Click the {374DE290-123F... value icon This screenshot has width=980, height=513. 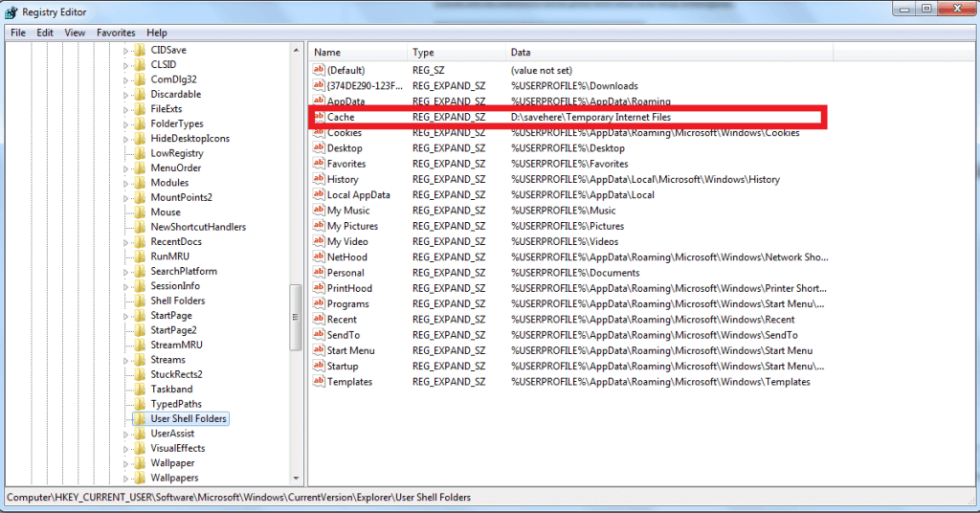click(x=319, y=85)
